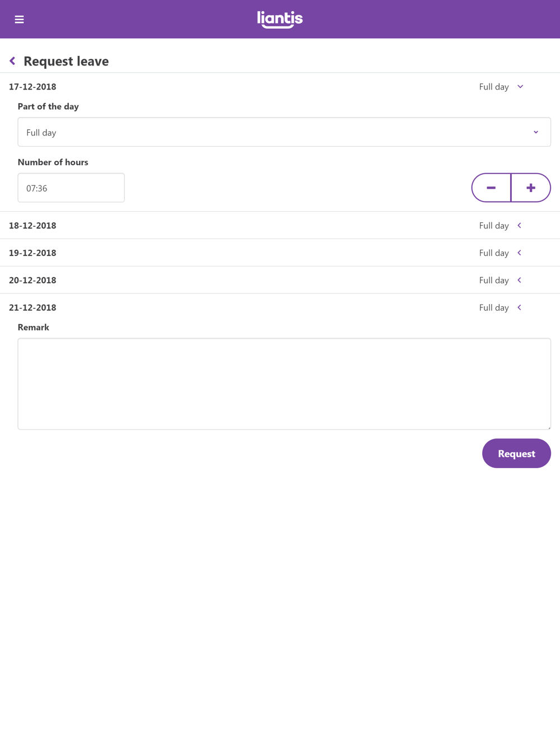Expand the 20-12-2018 chevron
Image resolution: width=560 pixels, height=747 pixels.
click(x=520, y=280)
